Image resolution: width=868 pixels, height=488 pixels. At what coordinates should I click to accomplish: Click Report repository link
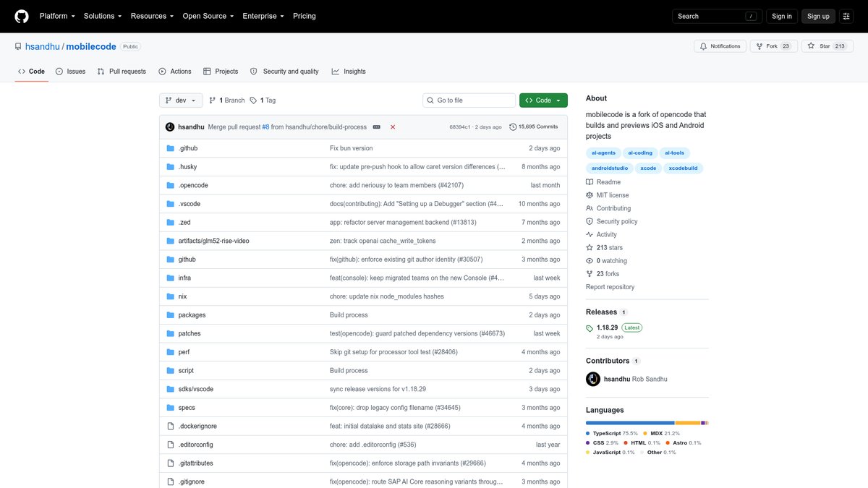pos(610,287)
